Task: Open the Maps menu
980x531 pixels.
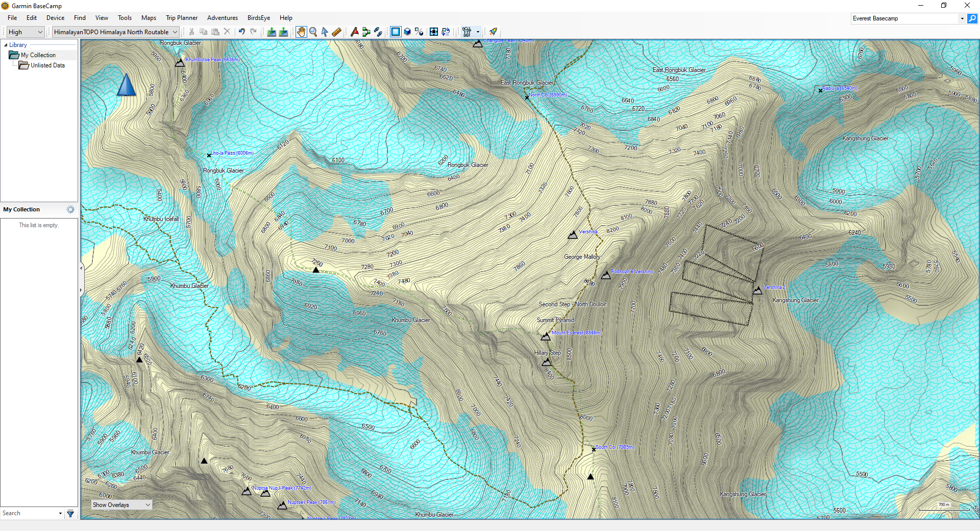Action: click(149, 18)
